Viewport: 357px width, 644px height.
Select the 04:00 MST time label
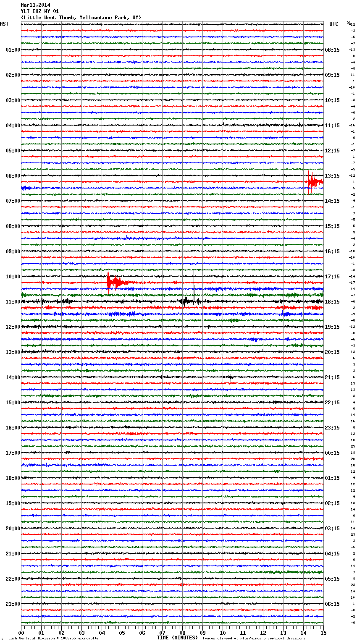(13, 126)
